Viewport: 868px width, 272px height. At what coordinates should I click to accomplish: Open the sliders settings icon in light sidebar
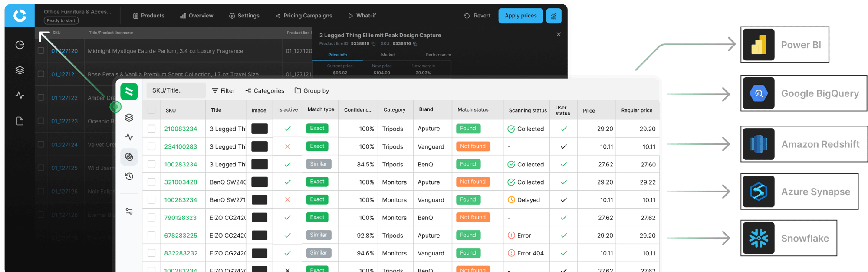pyautogui.click(x=129, y=211)
